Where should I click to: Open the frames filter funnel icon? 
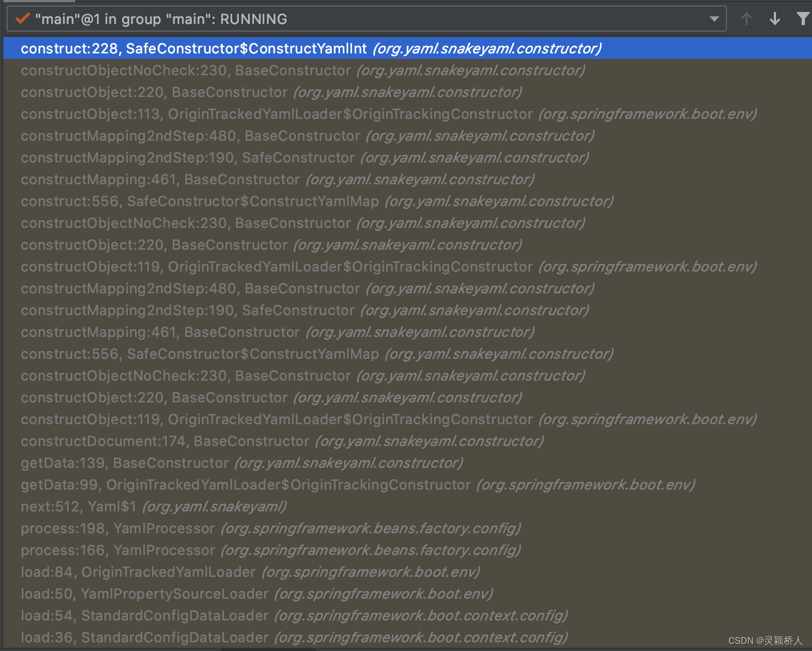803,18
